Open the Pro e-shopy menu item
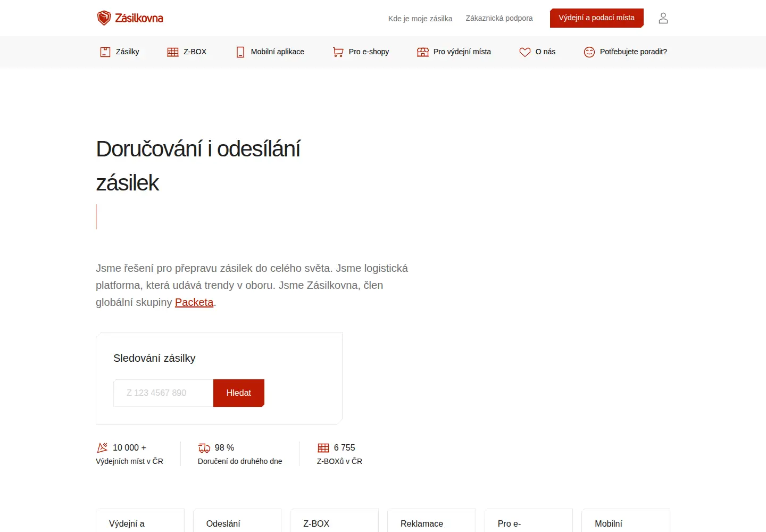 pyautogui.click(x=361, y=52)
